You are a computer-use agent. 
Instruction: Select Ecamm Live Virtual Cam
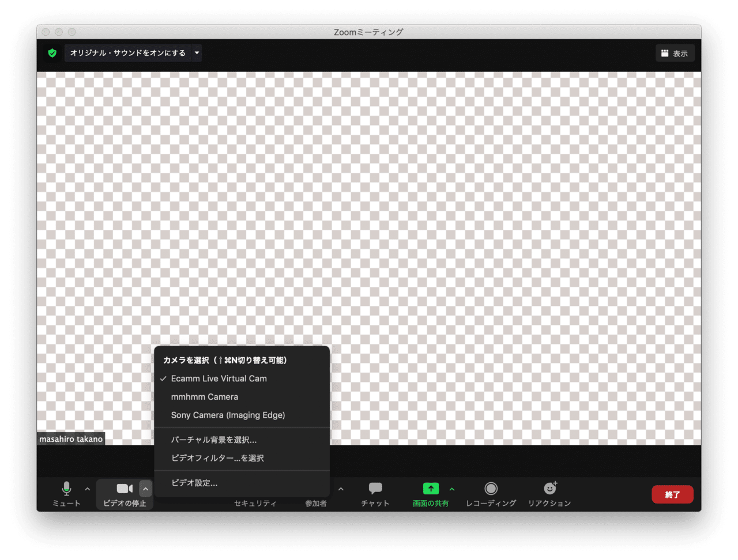pos(242,379)
